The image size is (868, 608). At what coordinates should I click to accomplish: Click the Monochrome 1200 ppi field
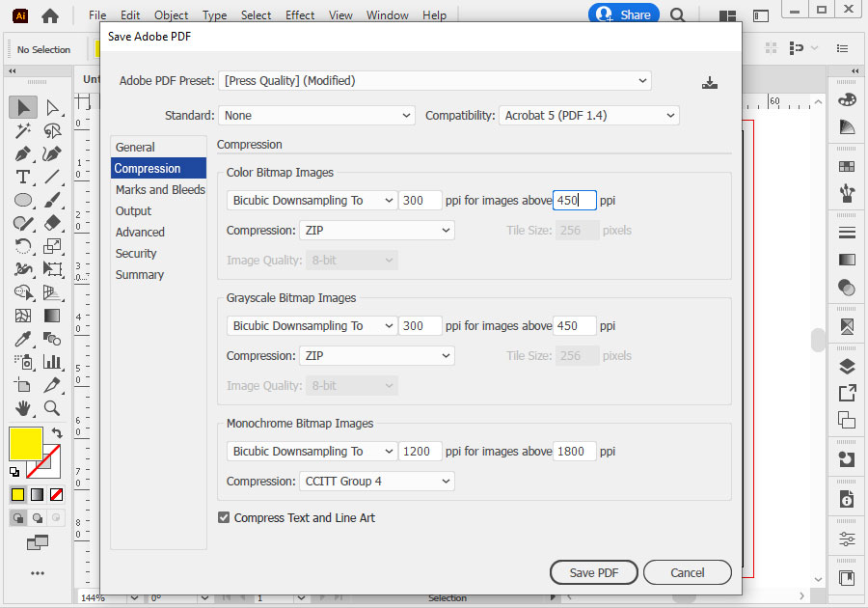[x=420, y=452]
